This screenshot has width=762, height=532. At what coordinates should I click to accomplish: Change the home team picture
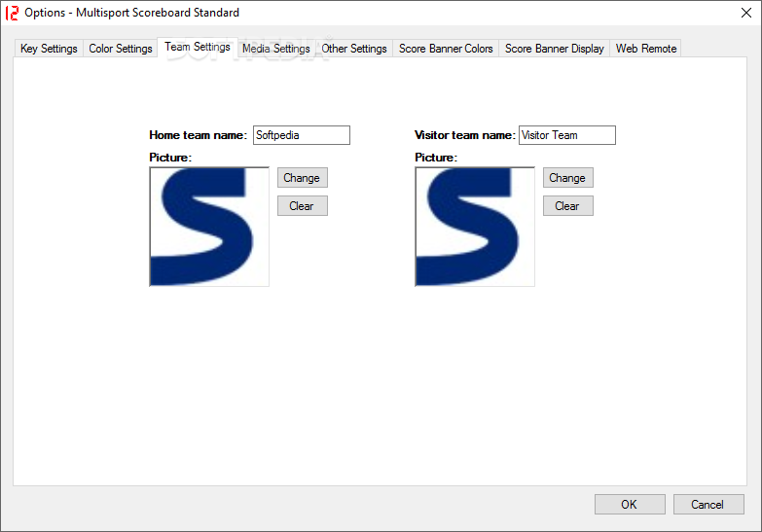[x=303, y=178]
